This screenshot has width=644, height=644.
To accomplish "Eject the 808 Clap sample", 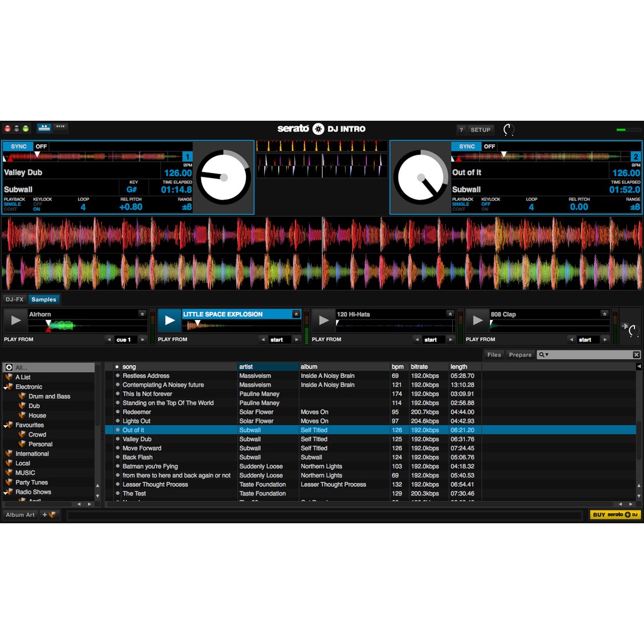I will tap(604, 314).
